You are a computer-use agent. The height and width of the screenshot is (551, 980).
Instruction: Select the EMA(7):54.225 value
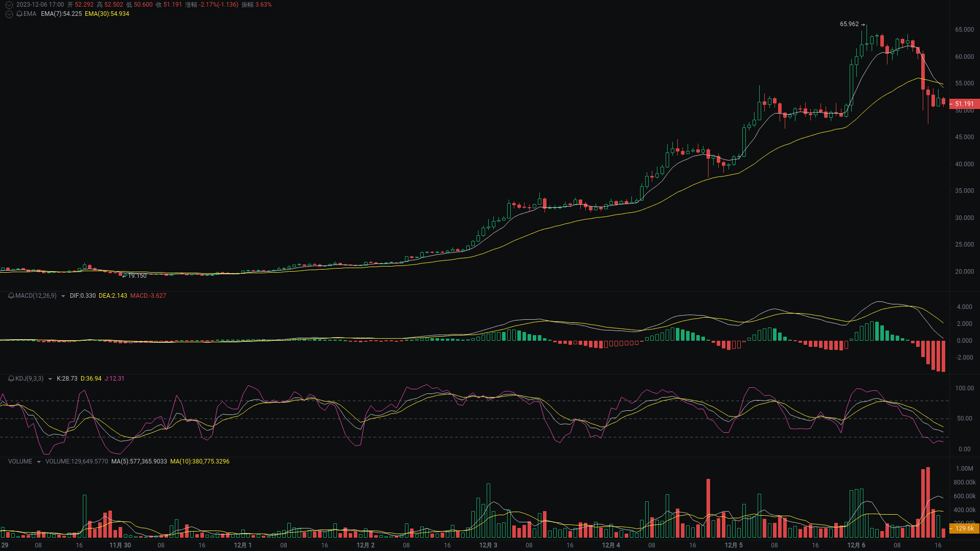coord(61,14)
